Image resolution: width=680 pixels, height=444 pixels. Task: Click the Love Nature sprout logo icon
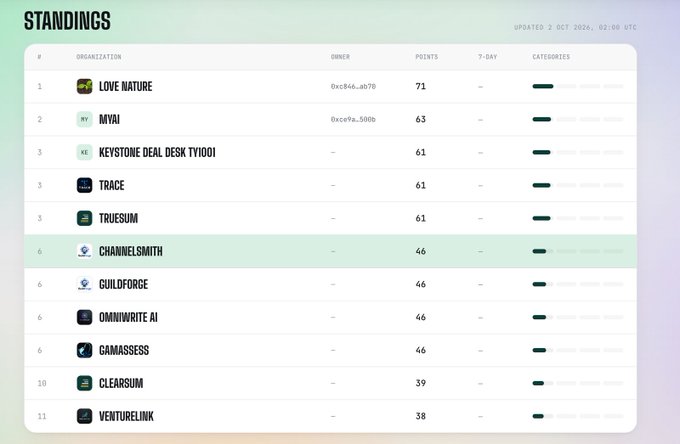[85, 86]
